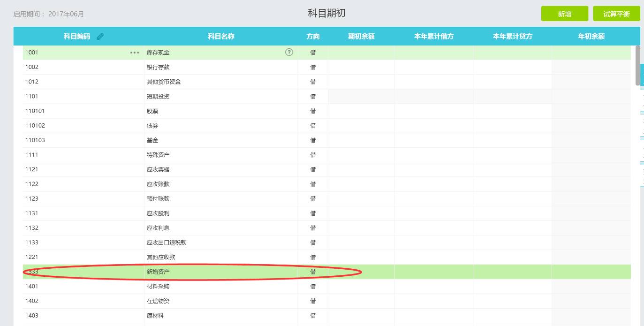This screenshot has width=644, height=326.
Task: Click the 方向 column header
Action: tap(313, 36)
